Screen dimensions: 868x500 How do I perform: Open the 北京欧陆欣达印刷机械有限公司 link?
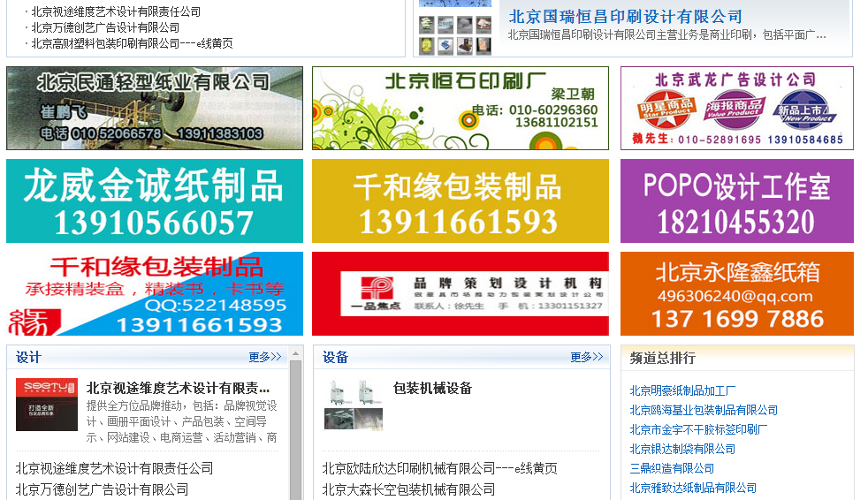point(439,468)
